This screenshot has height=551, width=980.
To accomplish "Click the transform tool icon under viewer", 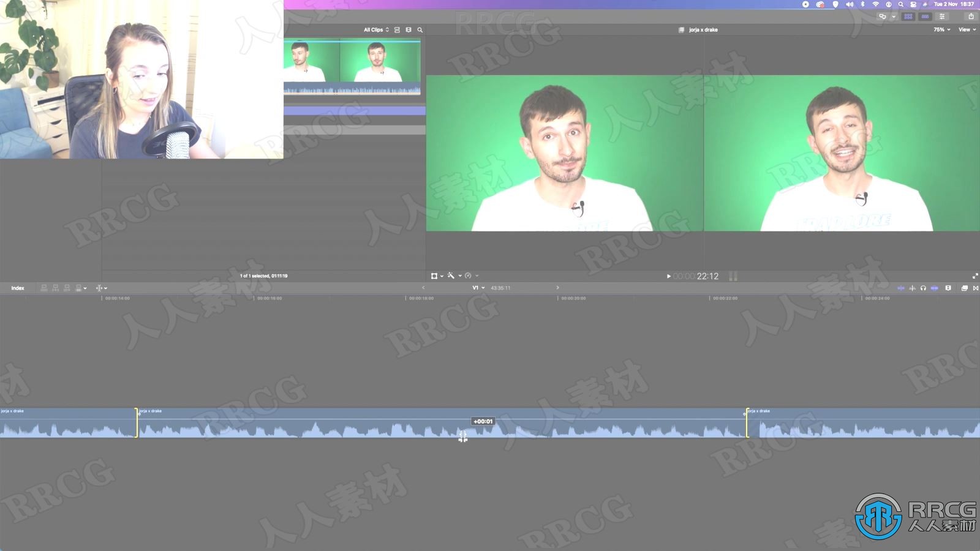I will (x=434, y=275).
